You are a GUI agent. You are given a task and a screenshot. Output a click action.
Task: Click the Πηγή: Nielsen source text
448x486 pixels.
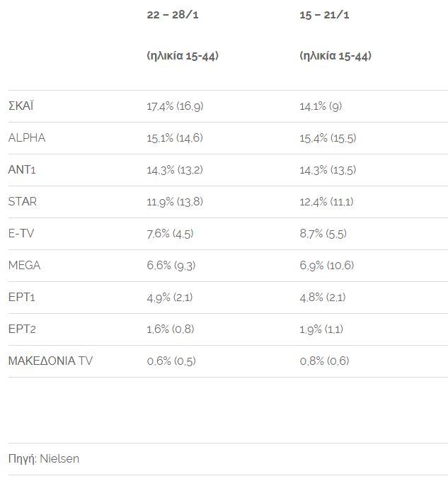(44, 459)
